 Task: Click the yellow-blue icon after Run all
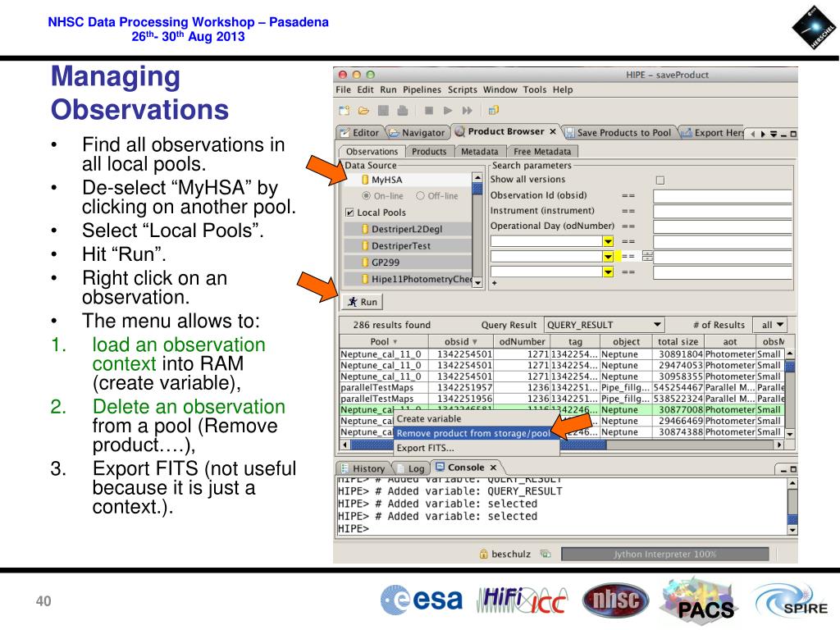493,111
